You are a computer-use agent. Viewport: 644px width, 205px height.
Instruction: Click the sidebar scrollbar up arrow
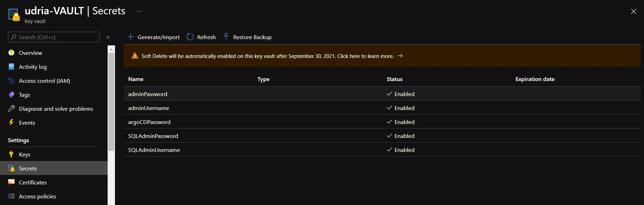[111, 49]
